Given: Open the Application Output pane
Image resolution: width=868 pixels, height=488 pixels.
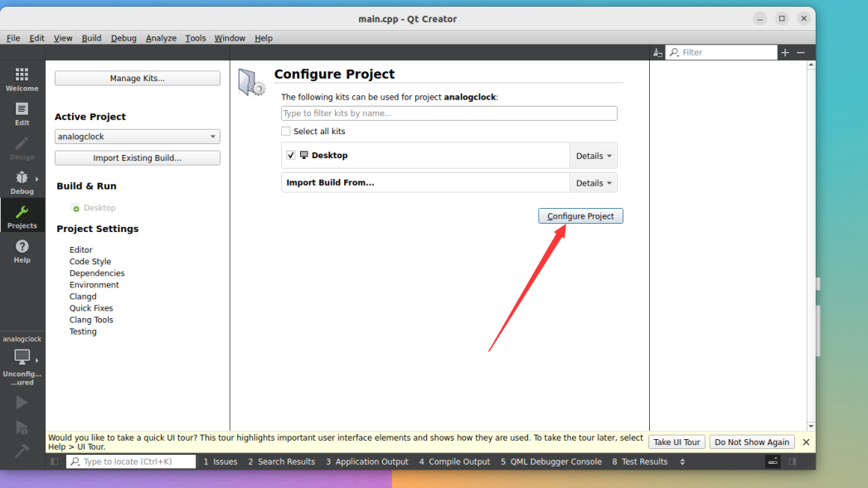Looking at the screenshot, I should point(367,461).
